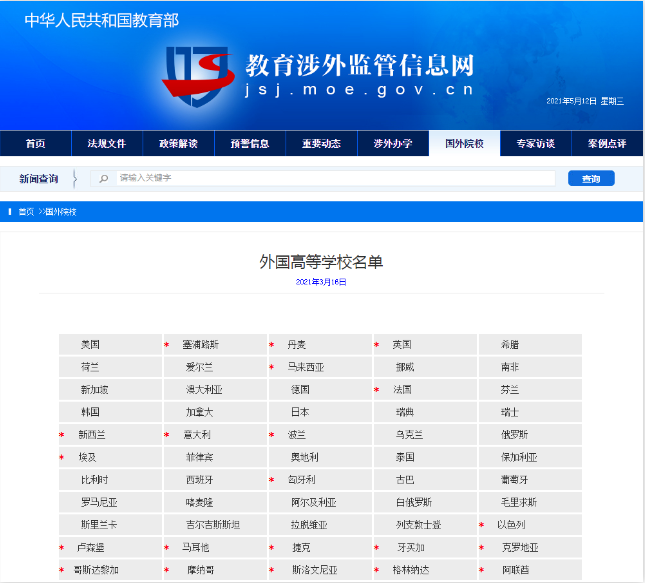The image size is (645, 583).
Task: Select the 葡萄牙 entry
Action: point(515,480)
